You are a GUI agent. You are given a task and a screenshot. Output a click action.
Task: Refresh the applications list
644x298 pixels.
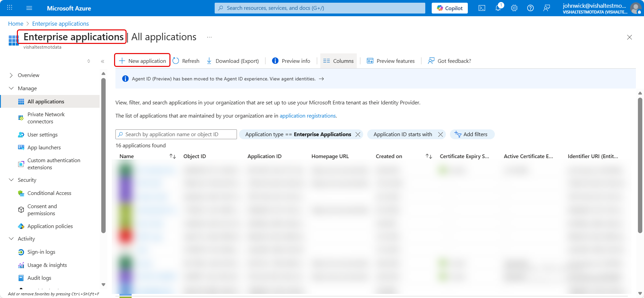coord(186,61)
